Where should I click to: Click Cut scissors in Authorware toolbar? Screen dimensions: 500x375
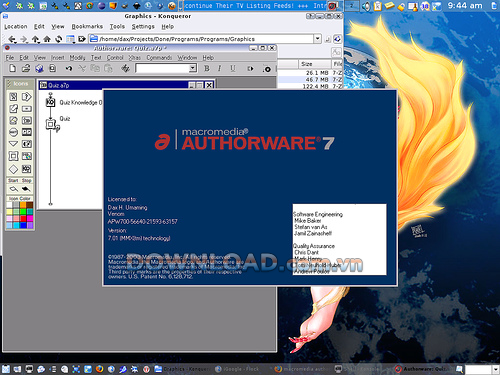(x=82, y=68)
